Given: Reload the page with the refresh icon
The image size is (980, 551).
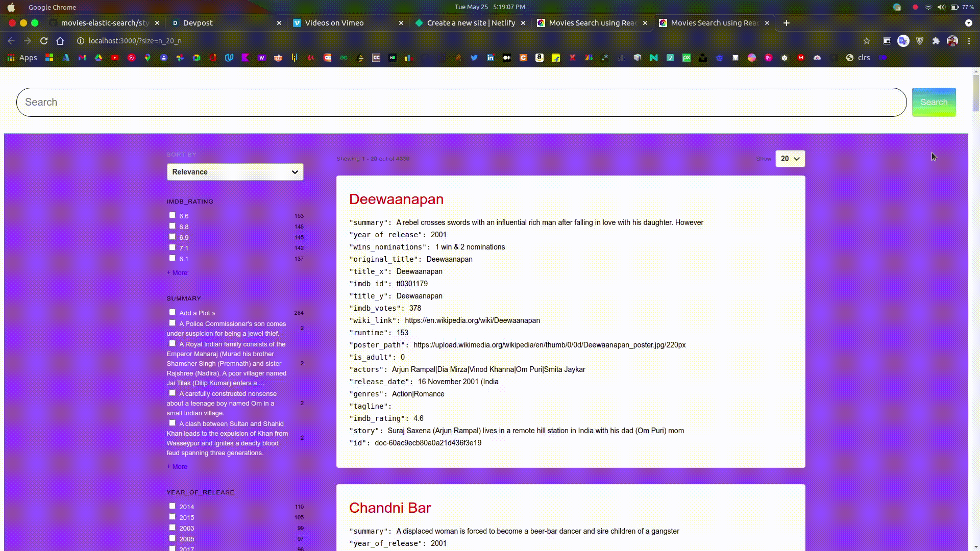Looking at the screenshot, I should pos(44,41).
